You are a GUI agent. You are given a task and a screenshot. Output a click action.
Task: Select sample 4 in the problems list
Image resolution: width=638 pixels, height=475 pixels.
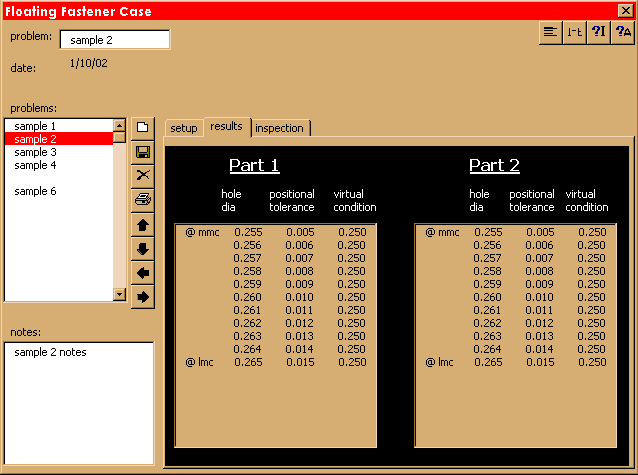[35, 165]
